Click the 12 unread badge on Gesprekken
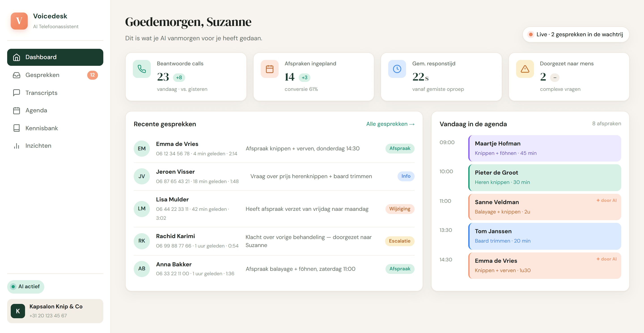 (93, 75)
